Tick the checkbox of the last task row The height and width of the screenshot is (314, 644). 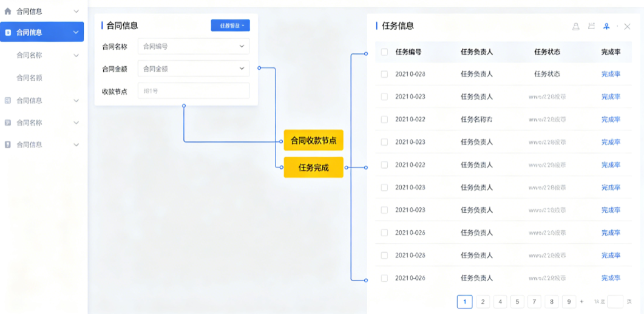(x=384, y=278)
